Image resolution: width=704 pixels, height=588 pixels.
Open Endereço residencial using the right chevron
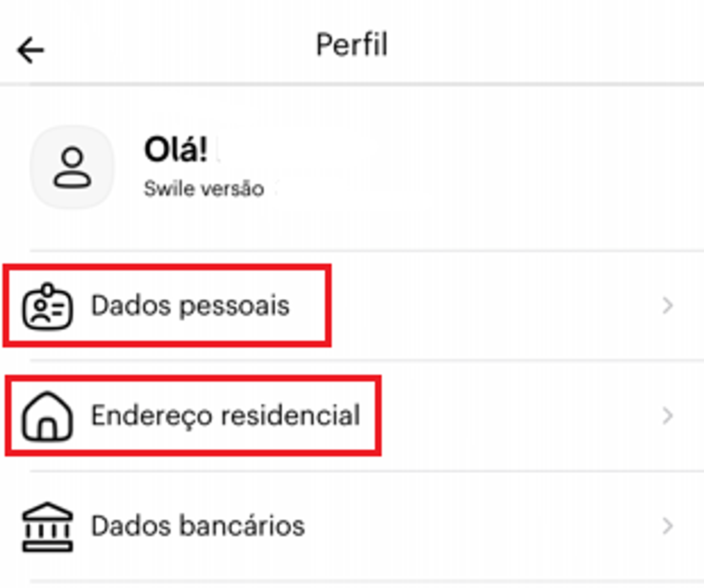click(667, 416)
